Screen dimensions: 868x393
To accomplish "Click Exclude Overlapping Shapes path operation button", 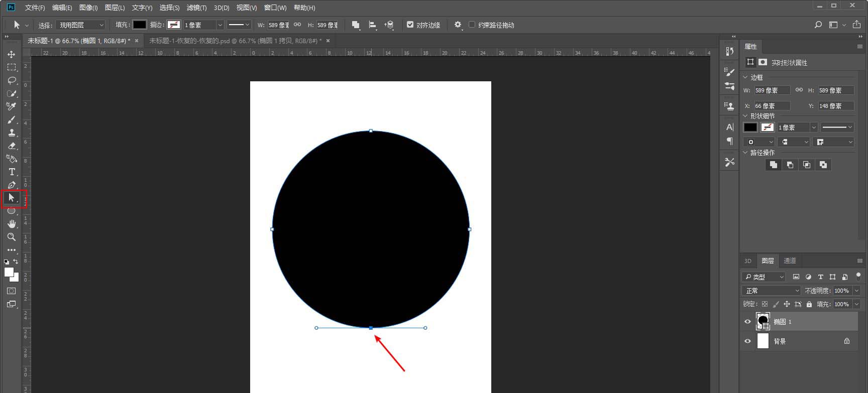I will [x=823, y=165].
